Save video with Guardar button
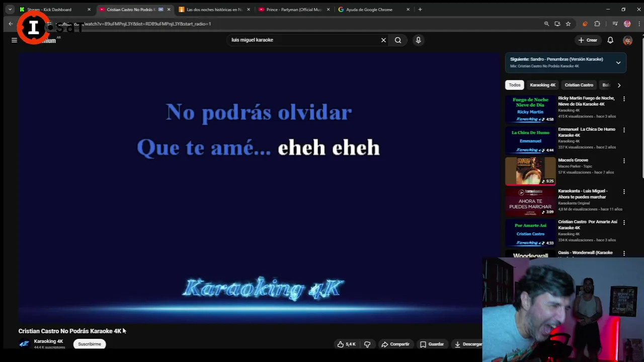644x362 pixels. pos(432,344)
